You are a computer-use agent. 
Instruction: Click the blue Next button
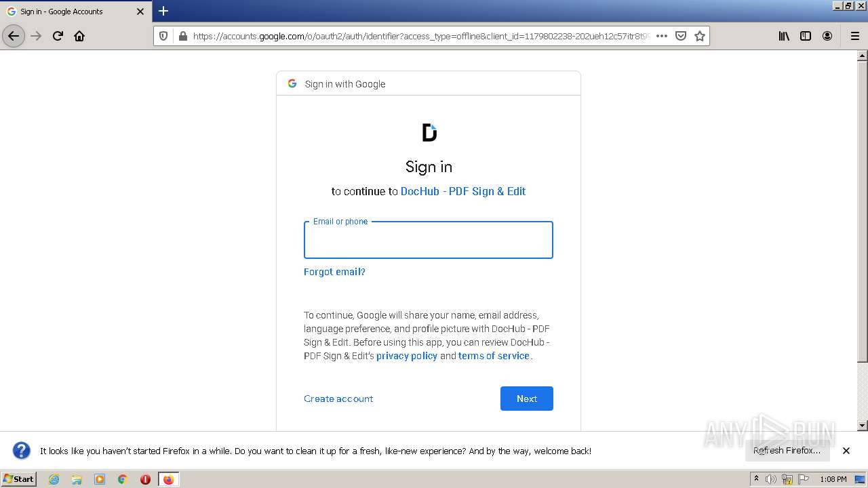(x=527, y=399)
